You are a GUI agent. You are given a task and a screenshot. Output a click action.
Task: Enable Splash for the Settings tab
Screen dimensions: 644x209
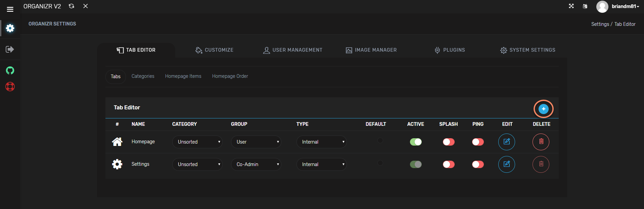tap(449, 164)
